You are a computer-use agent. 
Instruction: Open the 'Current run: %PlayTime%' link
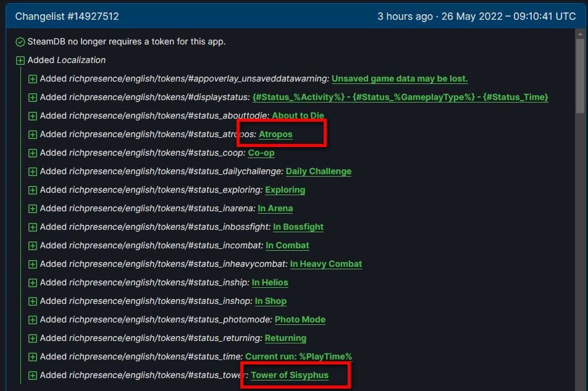[298, 356]
